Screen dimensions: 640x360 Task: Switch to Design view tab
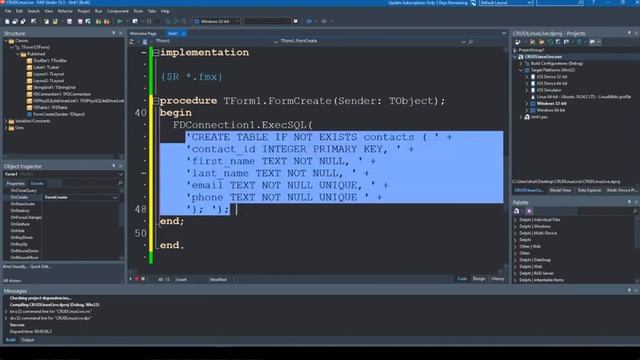click(x=479, y=279)
